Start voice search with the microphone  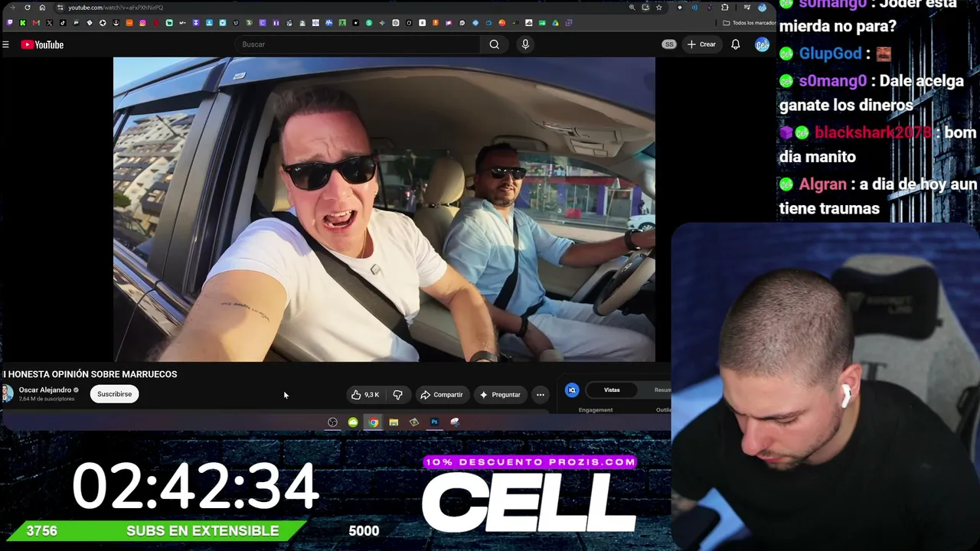(x=525, y=44)
